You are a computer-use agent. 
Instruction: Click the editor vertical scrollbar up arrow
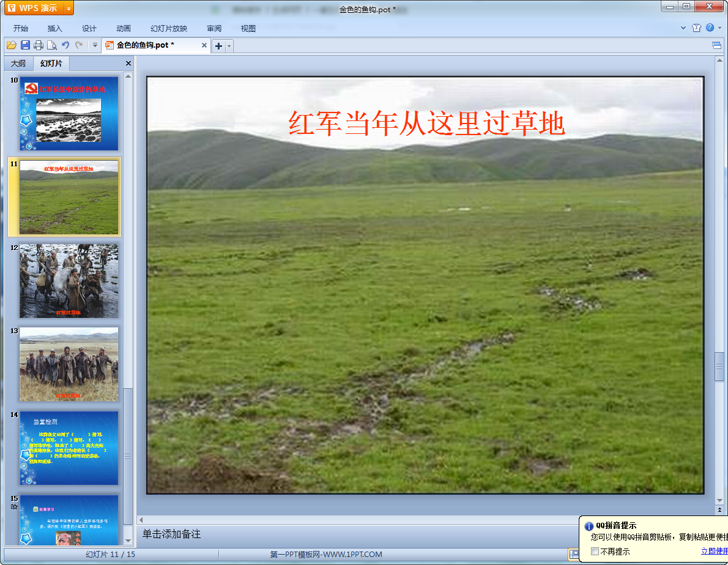(x=719, y=61)
